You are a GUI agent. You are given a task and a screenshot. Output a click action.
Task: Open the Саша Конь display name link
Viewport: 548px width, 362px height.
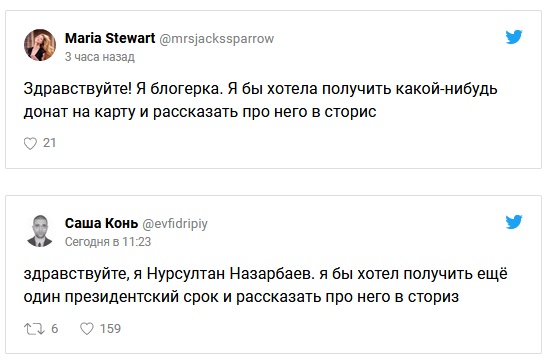(101, 223)
